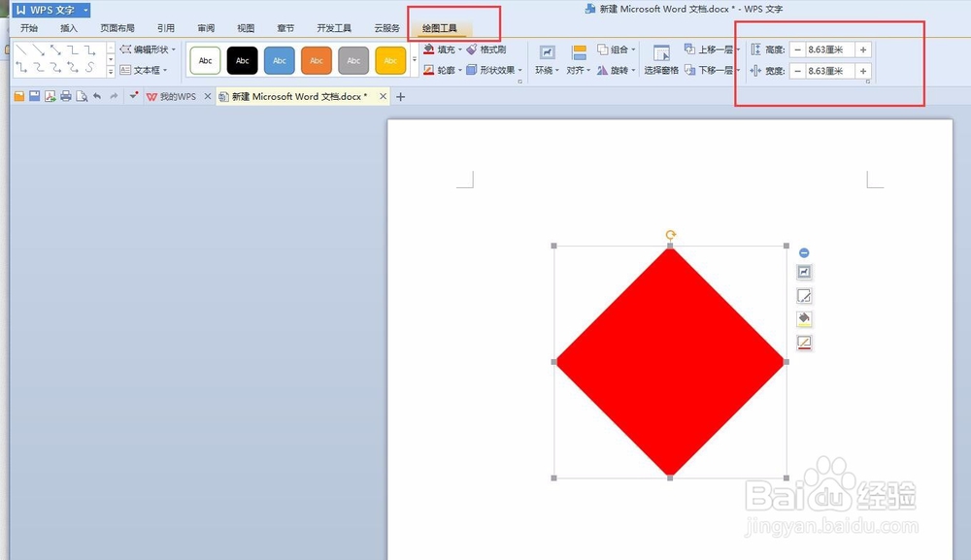971x560 pixels.
Task: Select the elbow arrow connector shape
Action: pos(90,50)
